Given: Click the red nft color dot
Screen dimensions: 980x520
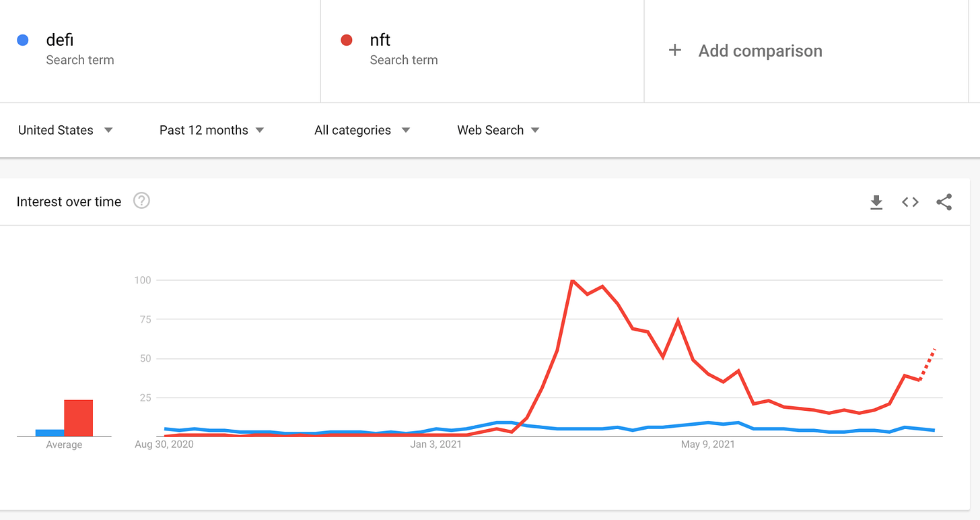Looking at the screenshot, I should coord(347,40).
